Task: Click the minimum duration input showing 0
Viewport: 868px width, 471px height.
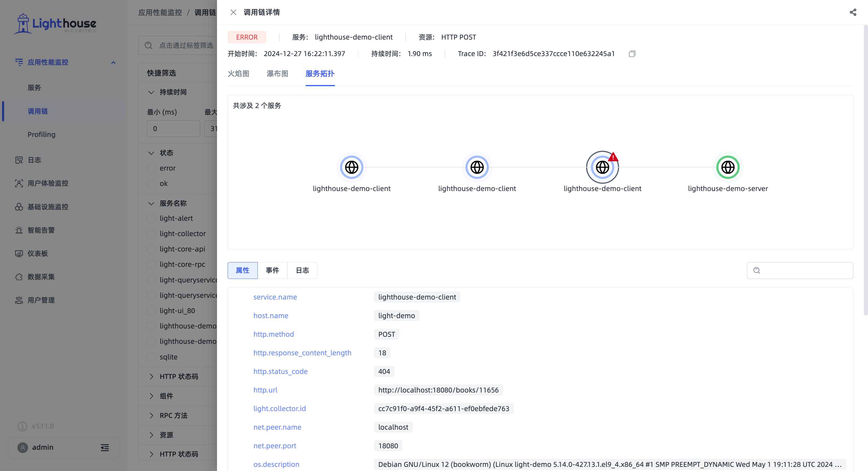Action: coord(174,129)
